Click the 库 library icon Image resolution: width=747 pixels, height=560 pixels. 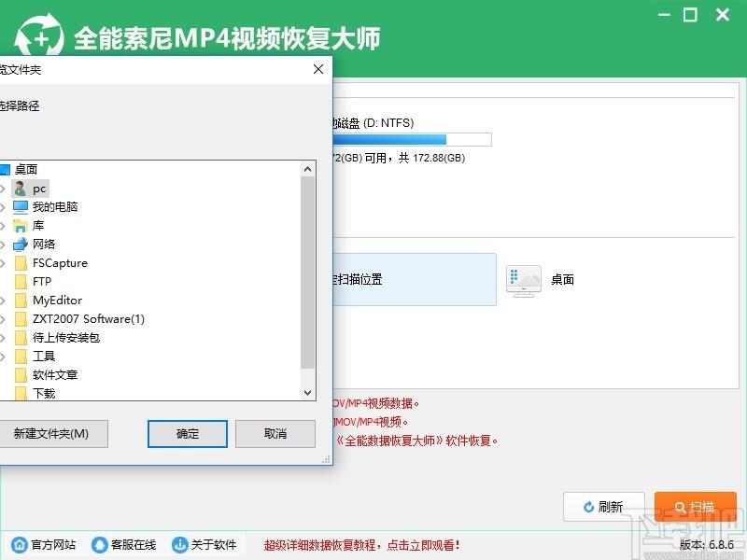pyautogui.click(x=21, y=226)
